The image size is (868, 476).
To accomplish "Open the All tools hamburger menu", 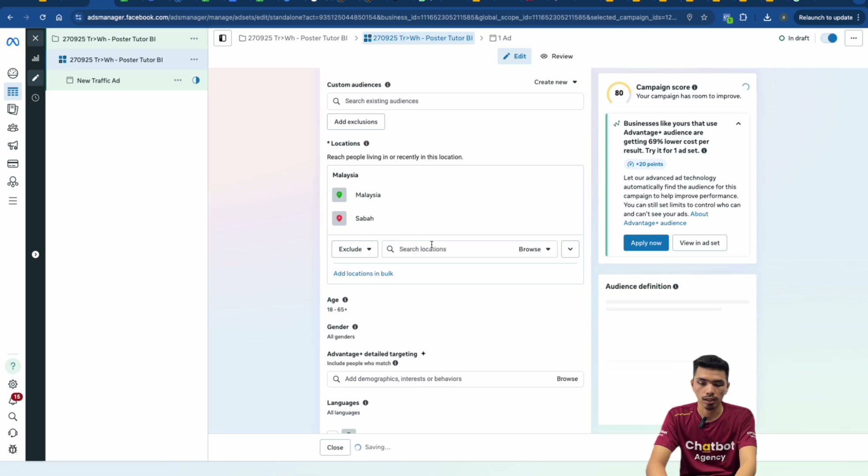I will coord(13,201).
